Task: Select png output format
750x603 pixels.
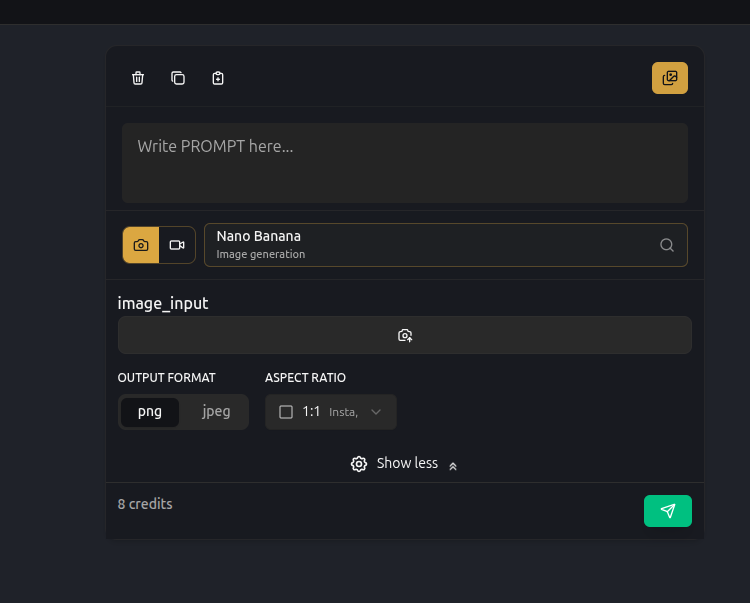Action: (150, 412)
